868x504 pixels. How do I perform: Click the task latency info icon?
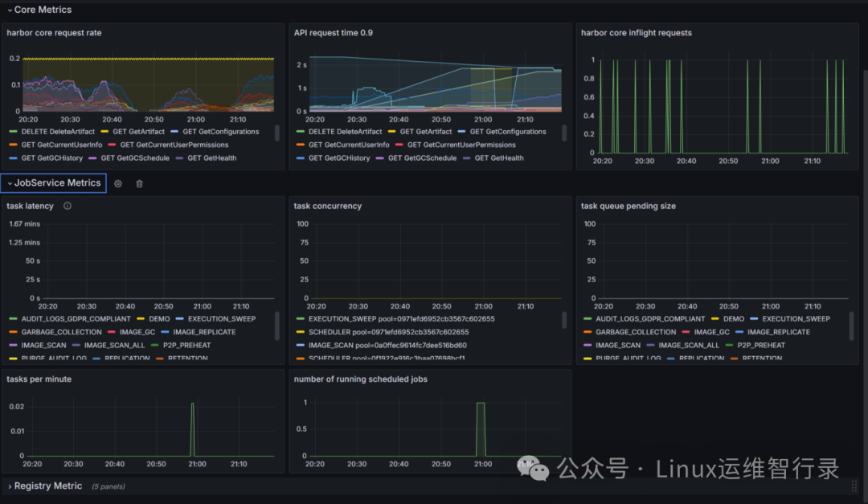point(67,206)
